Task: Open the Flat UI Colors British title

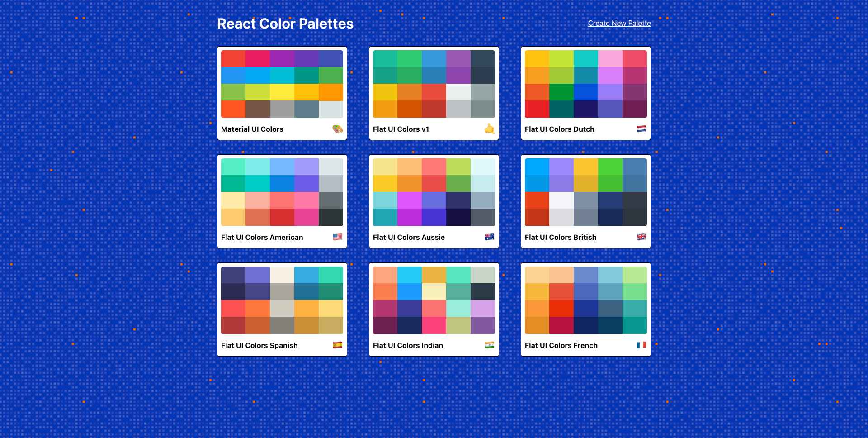Action: pyautogui.click(x=561, y=237)
